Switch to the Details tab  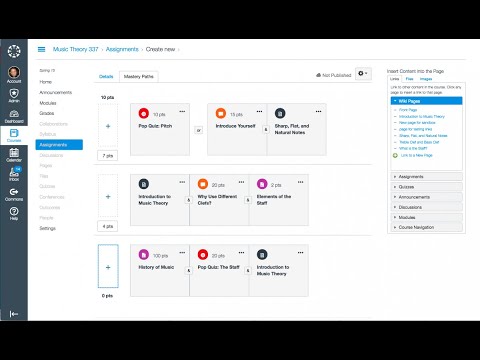106,77
